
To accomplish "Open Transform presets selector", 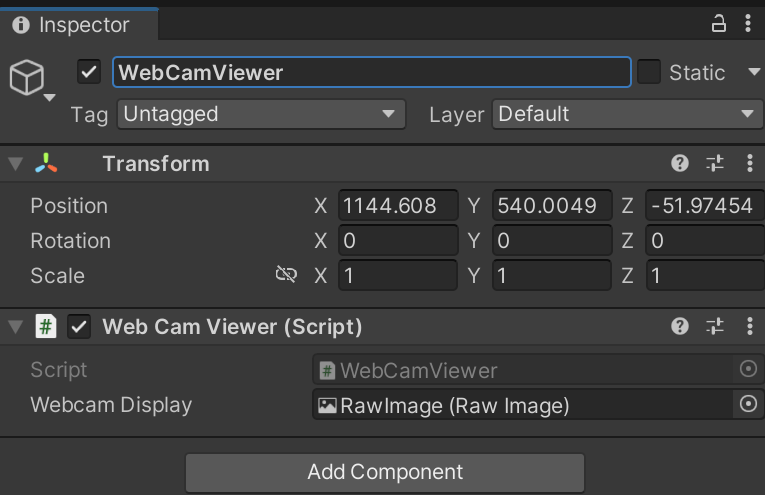I will (x=715, y=163).
